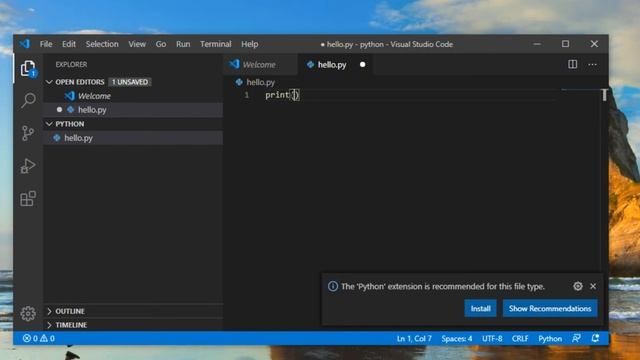The image size is (640, 360).
Task: Open Run and Debug view icon
Action: pos(28,166)
